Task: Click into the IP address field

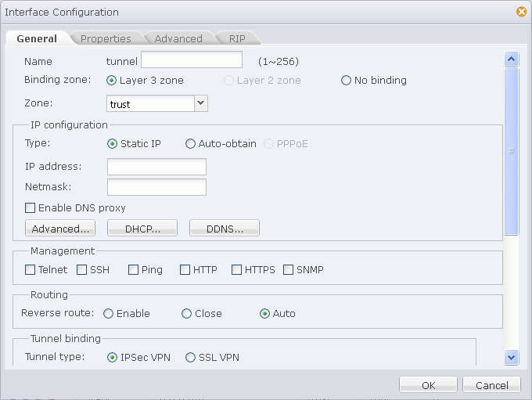Action: point(156,167)
